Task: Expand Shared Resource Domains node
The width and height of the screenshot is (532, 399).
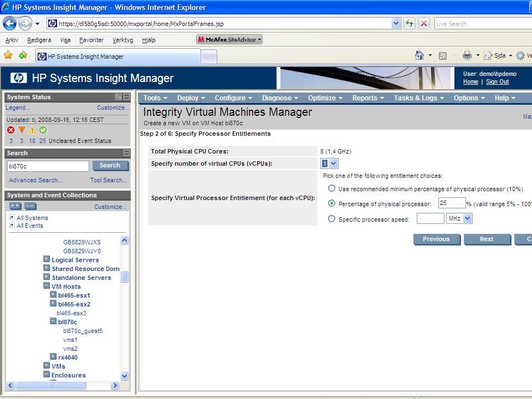Action: [x=47, y=268]
